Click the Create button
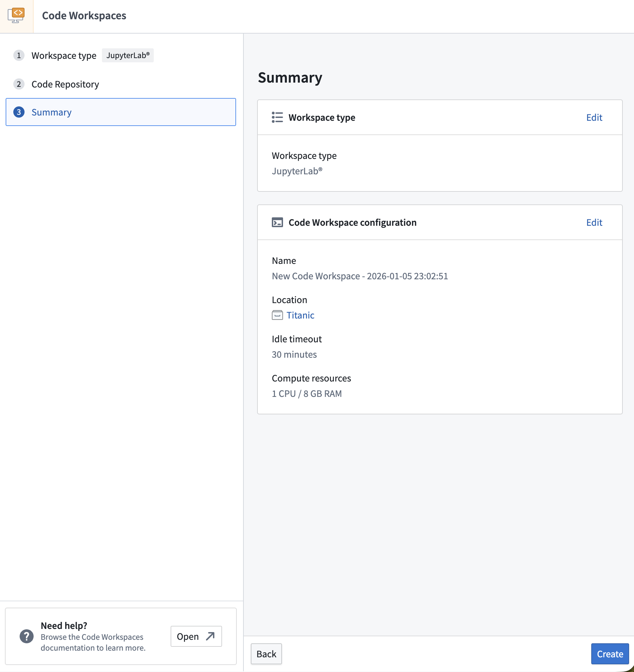The width and height of the screenshot is (634, 672). (x=610, y=654)
